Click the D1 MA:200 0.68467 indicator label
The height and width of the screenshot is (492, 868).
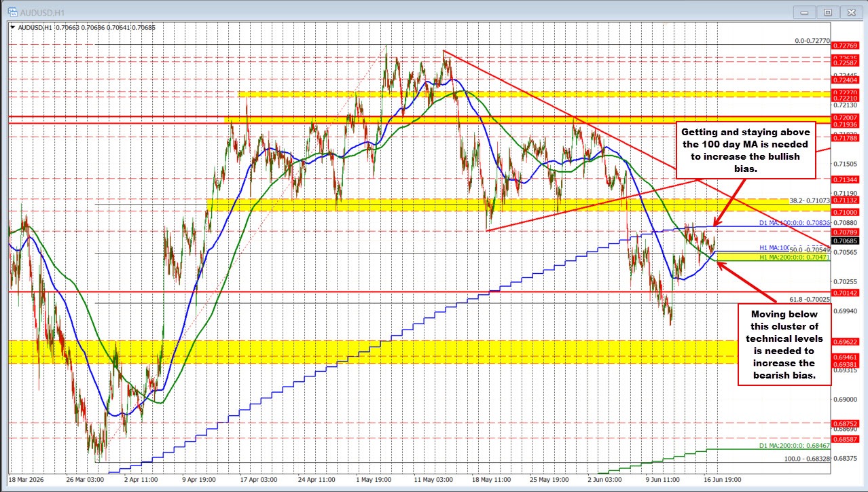[794, 446]
